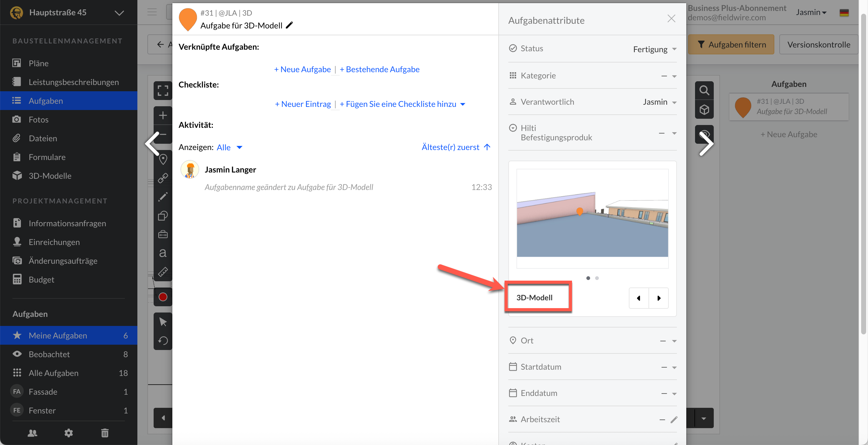Click the 3D cube view icon
Viewport: 868px width, 445px height.
tap(704, 110)
